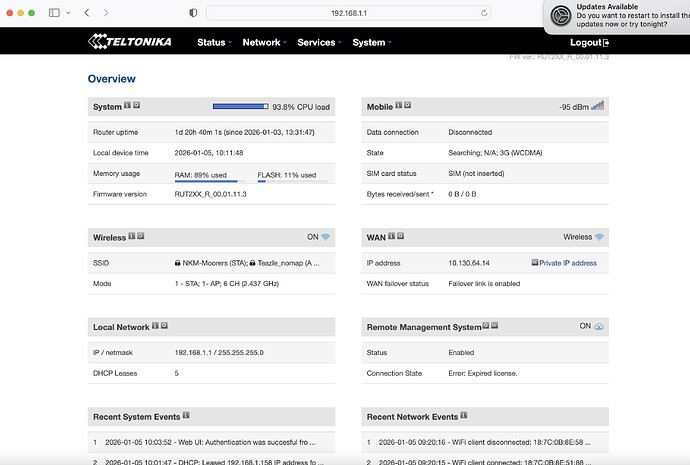
Task: Click the Logout button
Action: 589,43
